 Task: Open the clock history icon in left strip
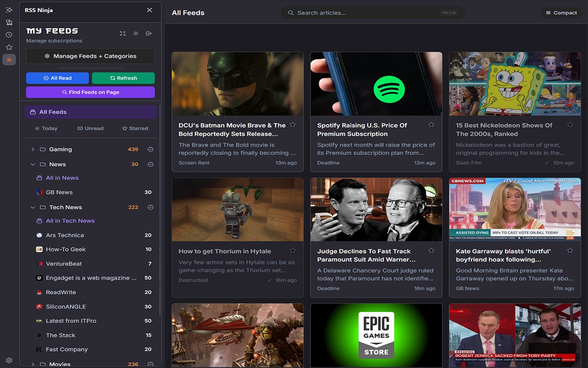click(9, 34)
